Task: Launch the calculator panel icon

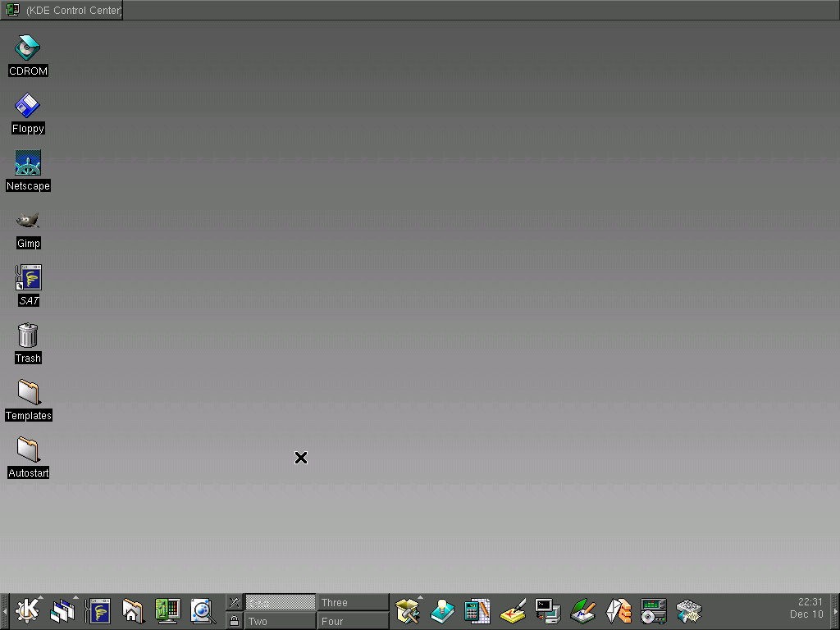Action: coord(477,611)
